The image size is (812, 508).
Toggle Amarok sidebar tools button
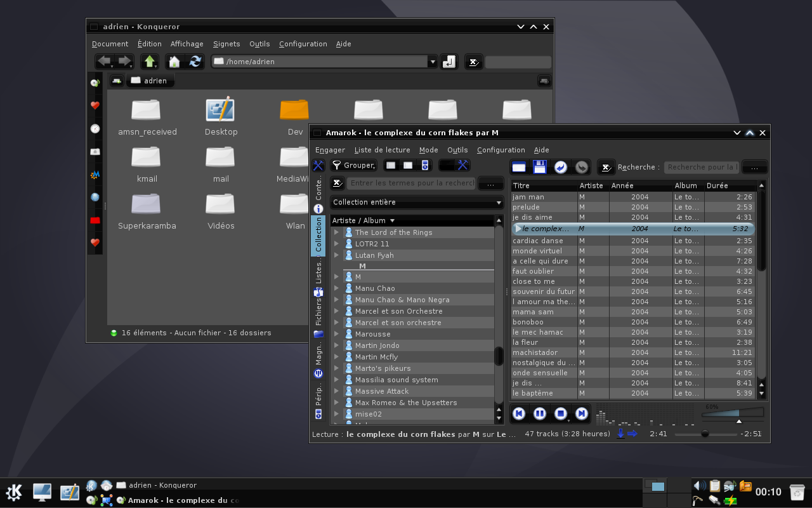click(x=318, y=165)
